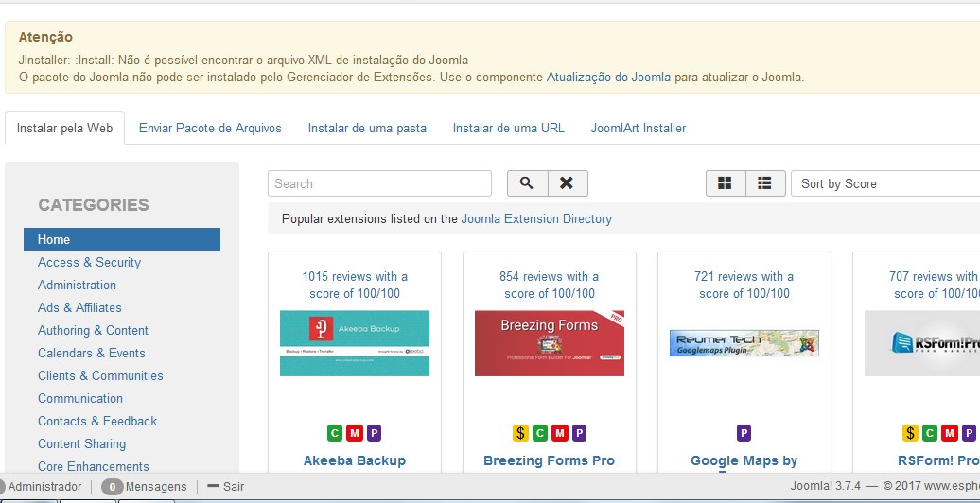Click the 721 reviews score text
The width and height of the screenshot is (980, 503).
point(744,285)
